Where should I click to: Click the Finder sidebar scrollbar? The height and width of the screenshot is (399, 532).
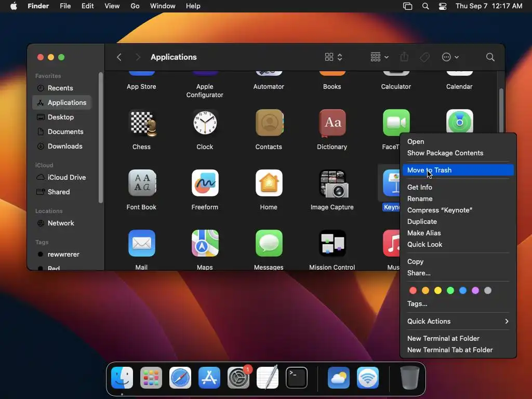[x=100, y=137]
